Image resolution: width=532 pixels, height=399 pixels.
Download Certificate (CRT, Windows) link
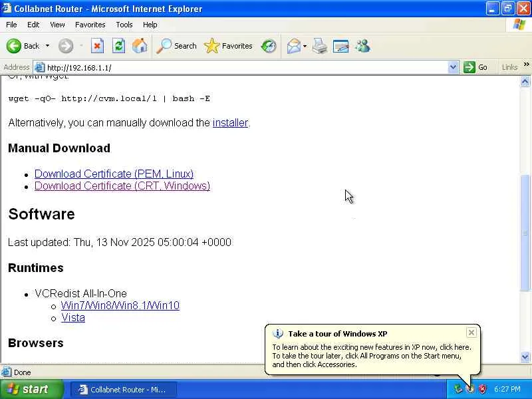point(122,186)
